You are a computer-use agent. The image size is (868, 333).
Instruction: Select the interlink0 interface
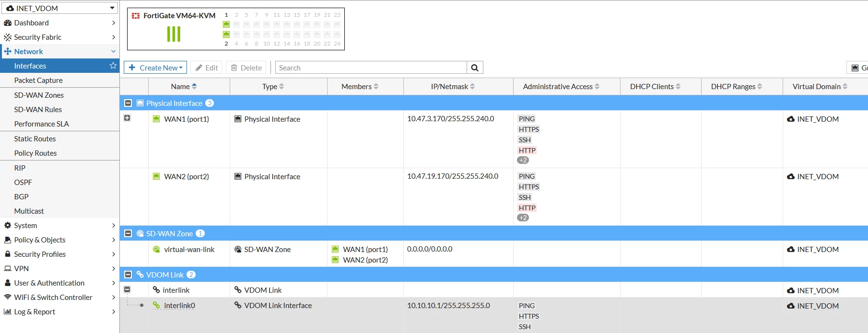pyautogui.click(x=179, y=305)
